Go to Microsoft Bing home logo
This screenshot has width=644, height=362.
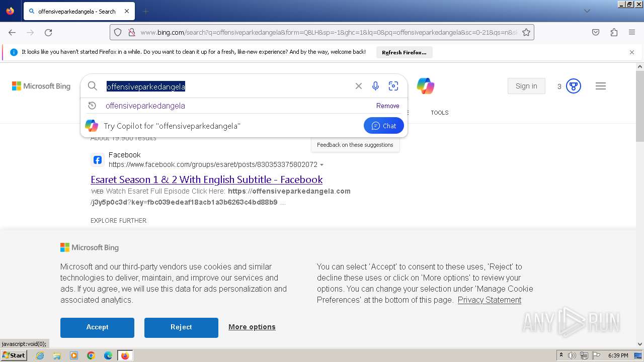click(x=41, y=86)
